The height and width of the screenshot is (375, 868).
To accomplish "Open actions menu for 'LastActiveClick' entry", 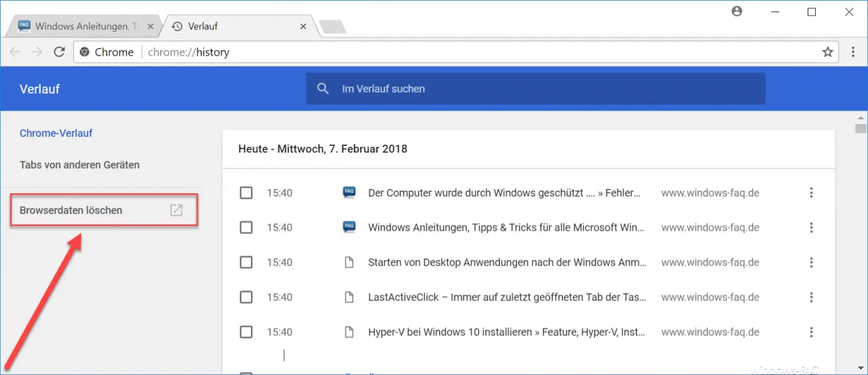I will click(811, 297).
